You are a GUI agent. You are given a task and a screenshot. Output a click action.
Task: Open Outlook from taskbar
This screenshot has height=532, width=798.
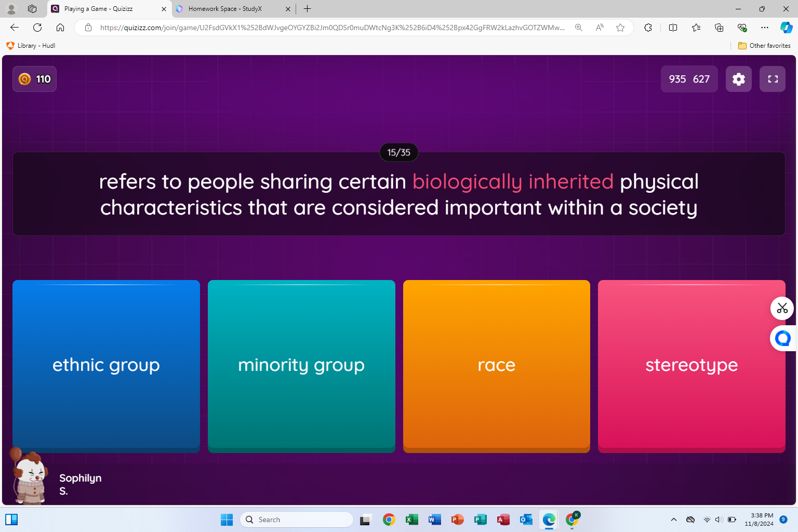526,520
